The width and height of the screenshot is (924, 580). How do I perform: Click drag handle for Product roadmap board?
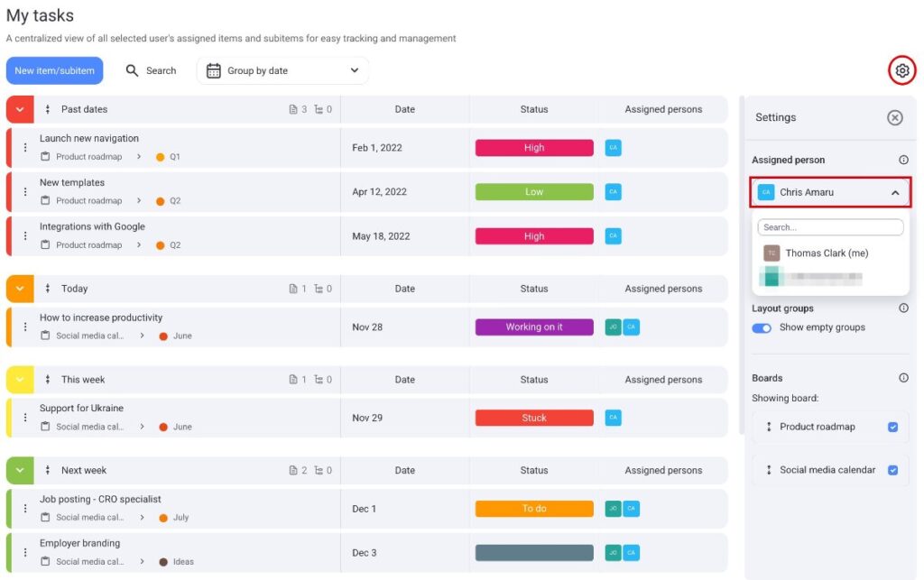pos(769,427)
